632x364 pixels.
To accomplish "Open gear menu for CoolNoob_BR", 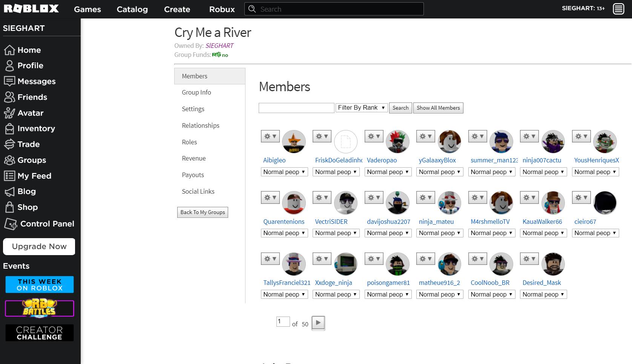I will pos(477,259).
